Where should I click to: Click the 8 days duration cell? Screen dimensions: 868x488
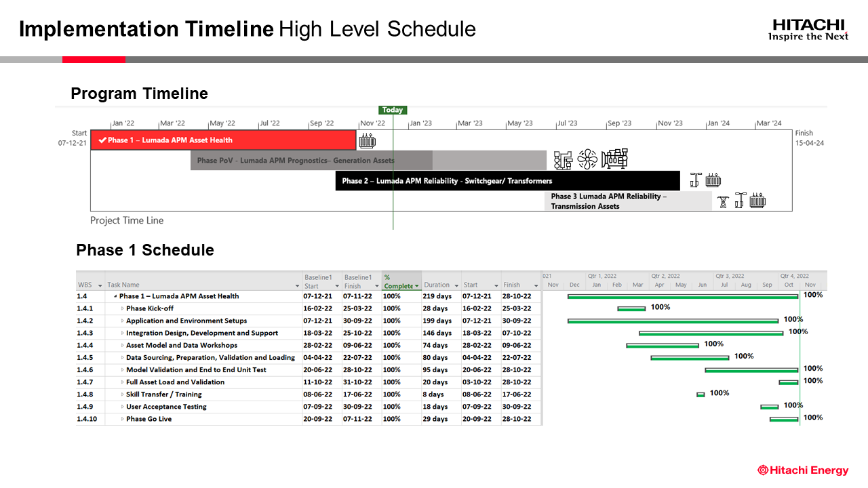click(441, 394)
